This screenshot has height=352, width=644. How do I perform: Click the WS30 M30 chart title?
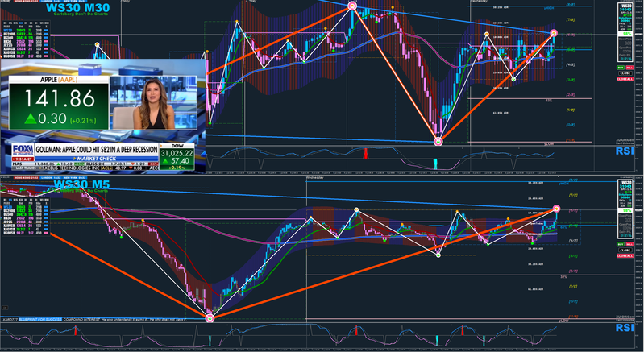78,7
